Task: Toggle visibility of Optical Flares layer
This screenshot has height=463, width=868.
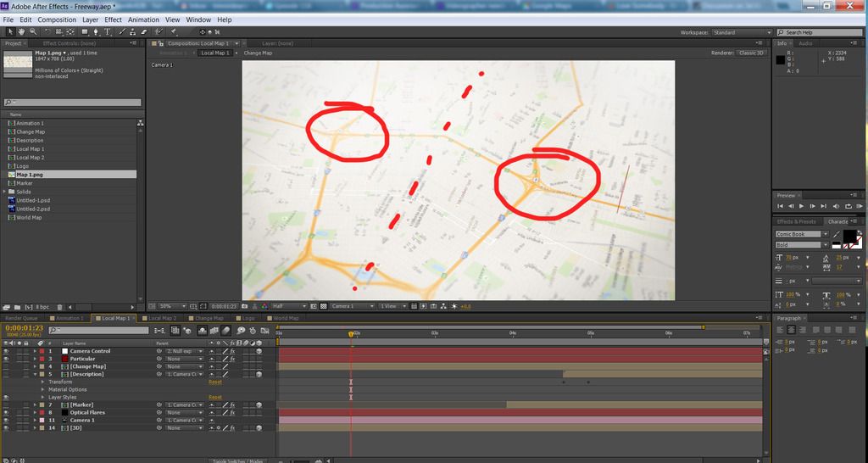Action: coord(6,413)
